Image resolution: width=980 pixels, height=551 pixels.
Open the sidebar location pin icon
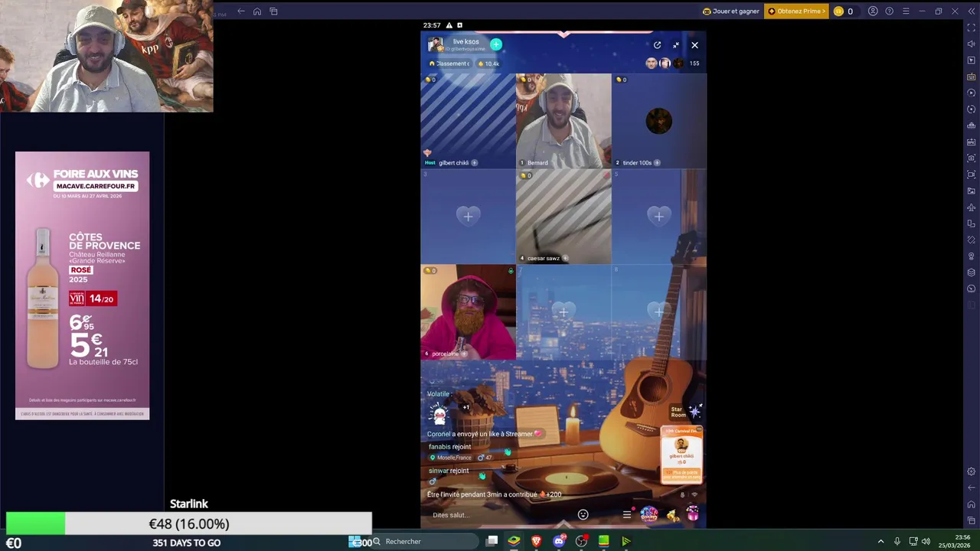point(972,256)
